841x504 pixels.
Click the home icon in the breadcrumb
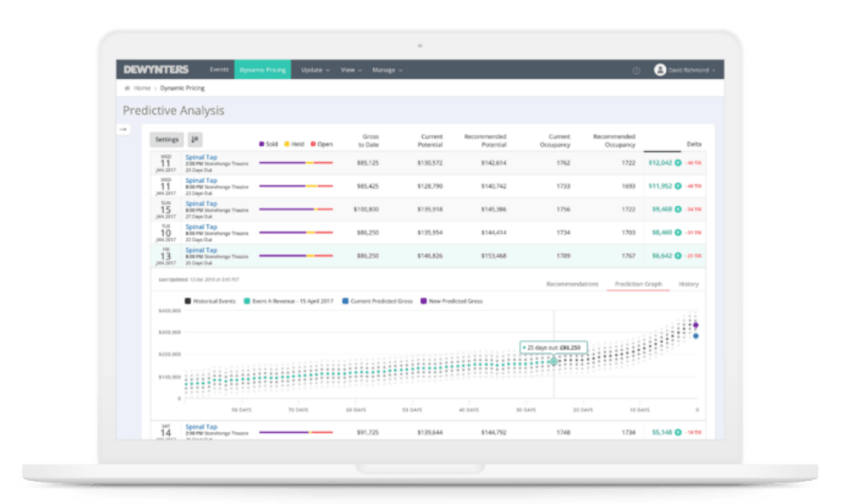(x=127, y=85)
